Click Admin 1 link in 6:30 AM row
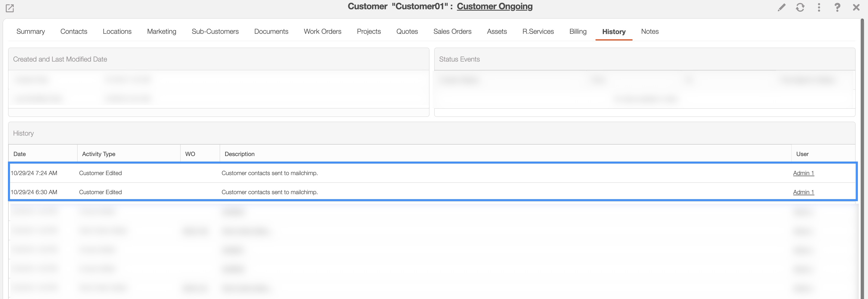 803,192
